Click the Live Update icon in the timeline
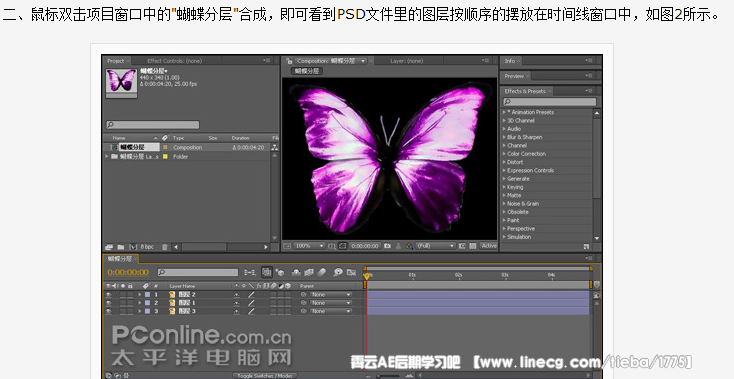 (266, 272)
